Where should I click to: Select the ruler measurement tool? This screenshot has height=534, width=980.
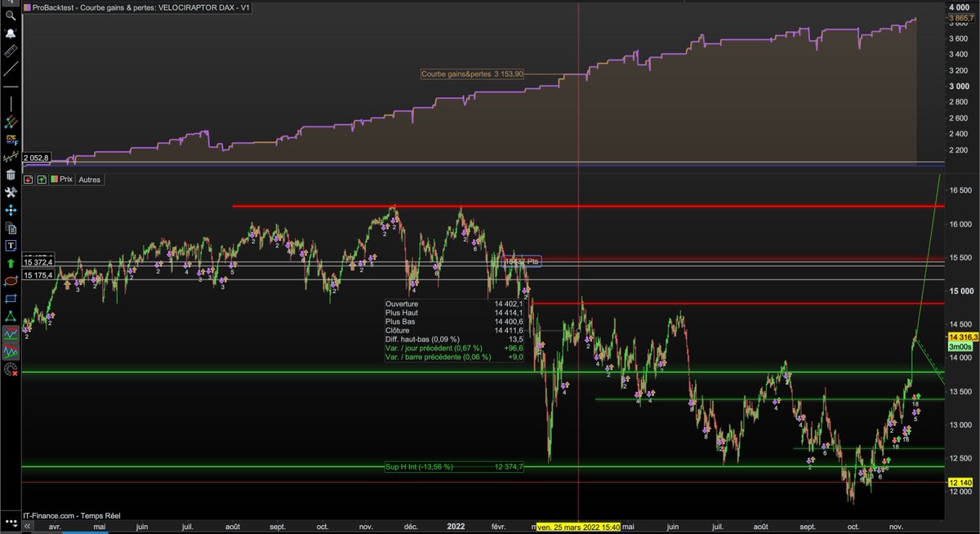point(11,51)
